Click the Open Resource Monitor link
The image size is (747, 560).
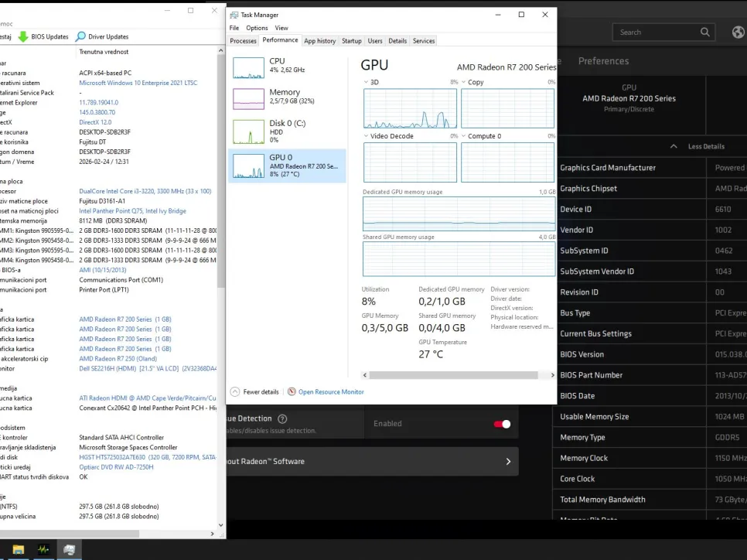331,392
